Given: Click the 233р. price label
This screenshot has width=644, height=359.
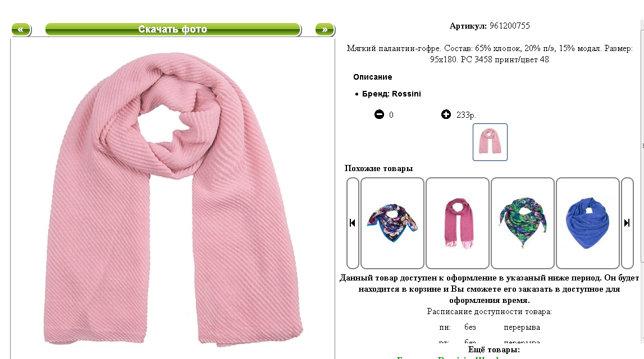Looking at the screenshot, I should coord(466,115).
